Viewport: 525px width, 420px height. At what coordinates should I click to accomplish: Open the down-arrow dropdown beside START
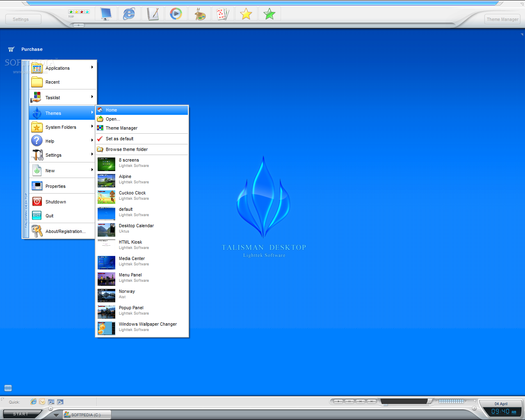pos(56,415)
